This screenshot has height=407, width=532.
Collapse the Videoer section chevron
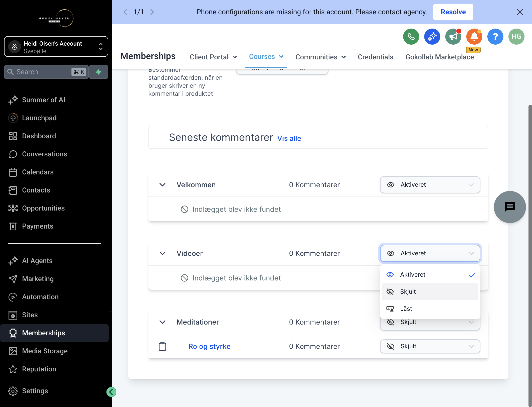[x=162, y=253]
